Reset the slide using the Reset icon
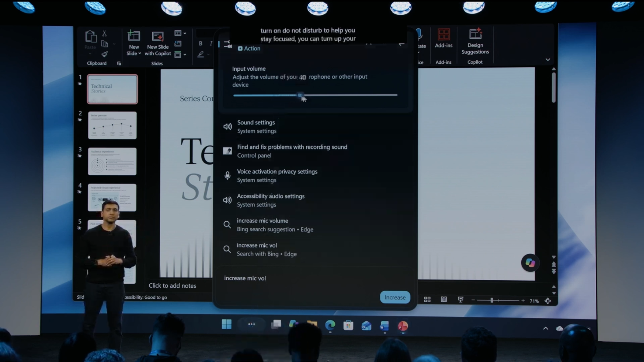 pyautogui.click(x=178, y=44)
